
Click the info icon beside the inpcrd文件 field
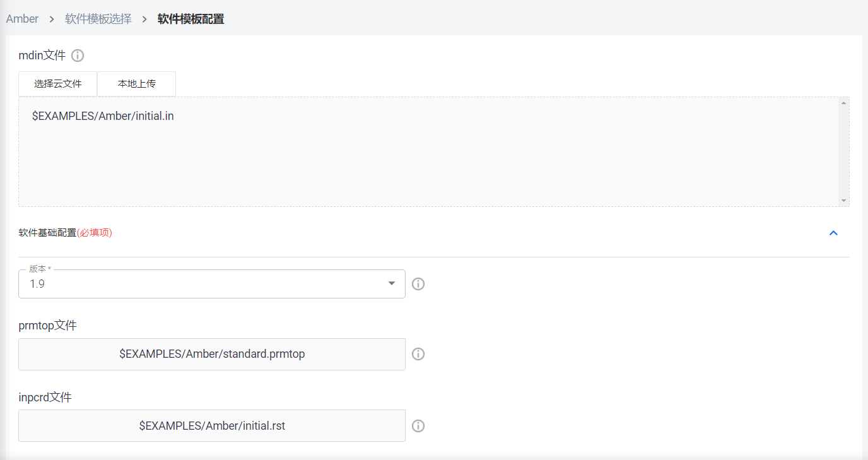pos(418,426)
